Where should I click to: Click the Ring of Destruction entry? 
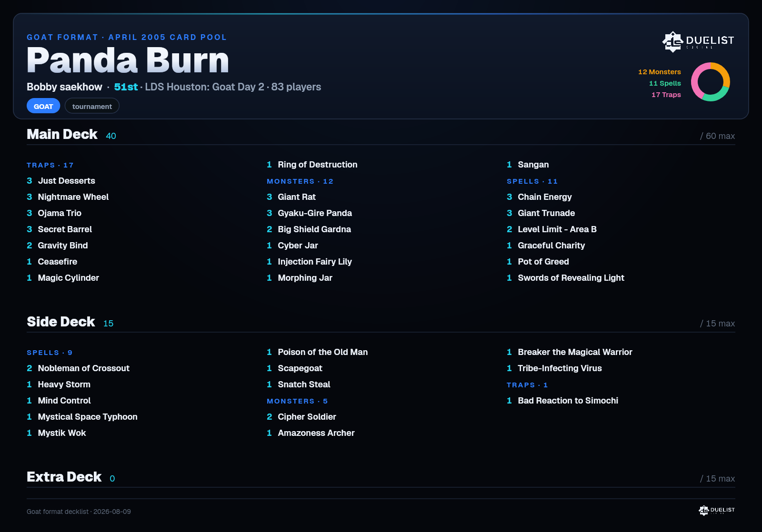[x=312, y=165]
